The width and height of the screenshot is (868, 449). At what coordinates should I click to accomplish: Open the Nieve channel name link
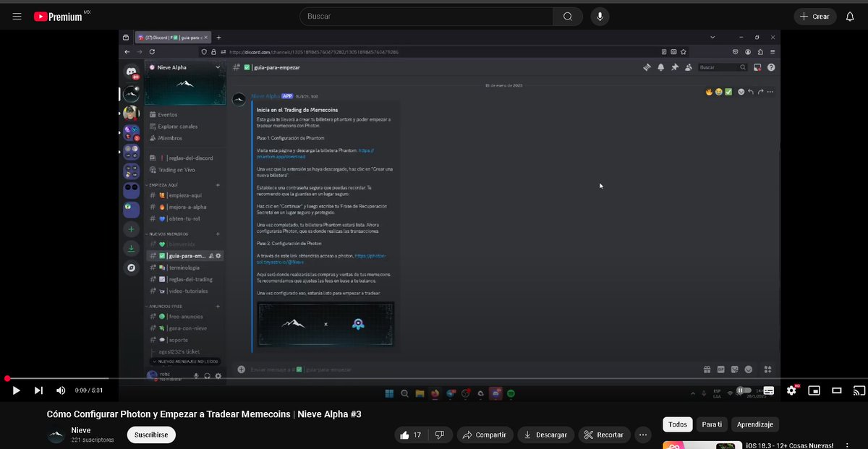(x=81, y=430)
